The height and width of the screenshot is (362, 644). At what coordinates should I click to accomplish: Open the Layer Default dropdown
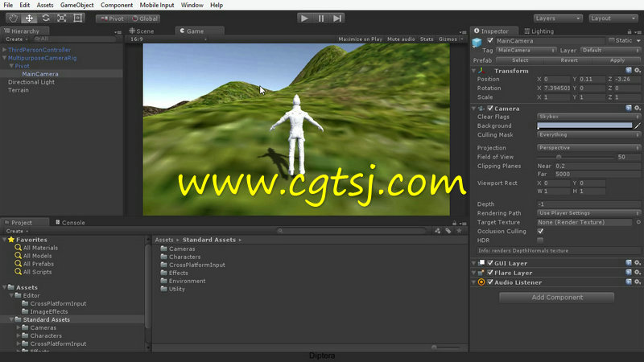[610, 50]
